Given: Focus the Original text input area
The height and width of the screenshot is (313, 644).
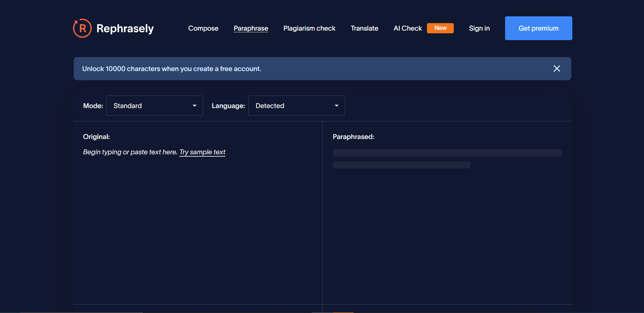Looking at the screenshot, I should click(x=197, y=221).
